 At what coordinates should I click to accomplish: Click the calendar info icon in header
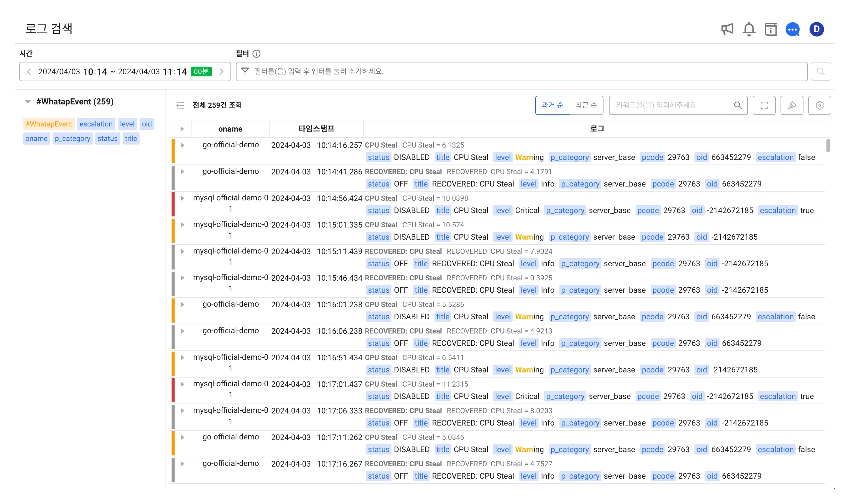[771, 29]
